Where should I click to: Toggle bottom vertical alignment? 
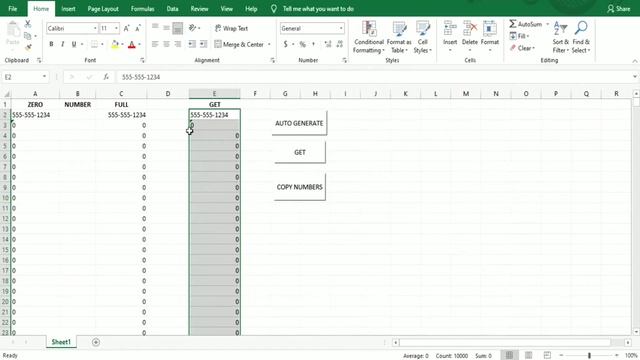178,28
